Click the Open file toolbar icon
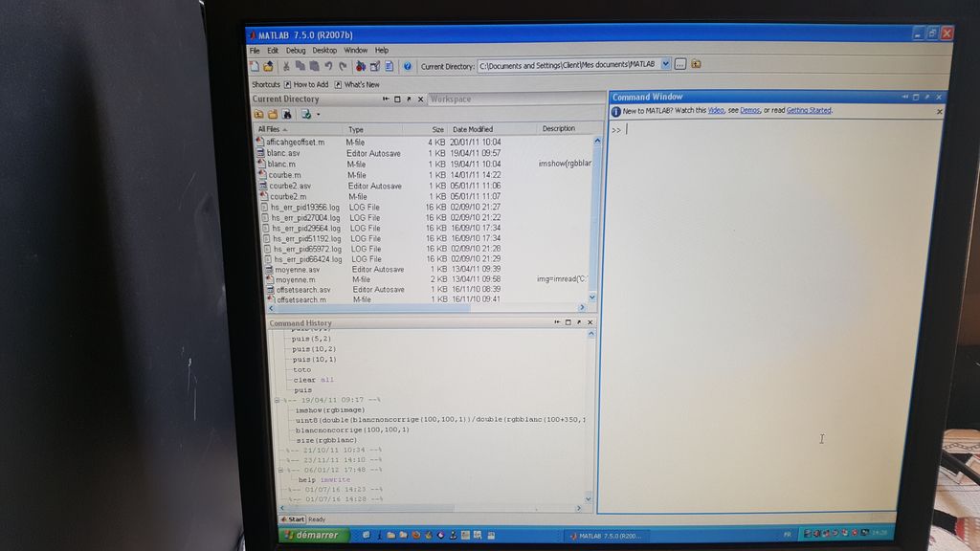This screenshot has height=551, width=980. (268, 66)
